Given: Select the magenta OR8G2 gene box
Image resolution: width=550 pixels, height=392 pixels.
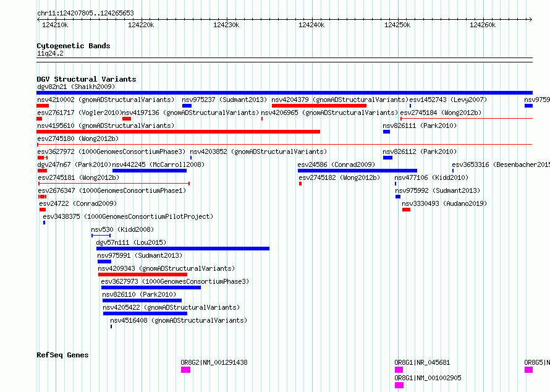Looking at the screenshot, I should tap(185, 370).
